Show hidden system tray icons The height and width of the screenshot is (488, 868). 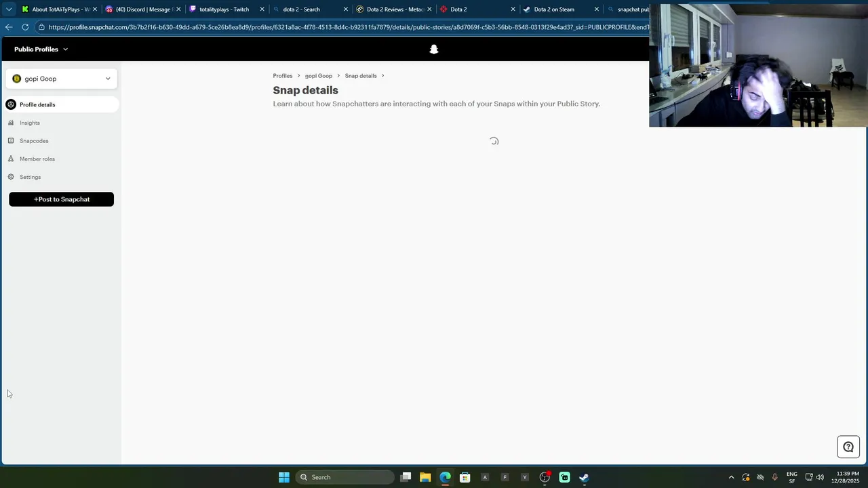pos(731,477)
